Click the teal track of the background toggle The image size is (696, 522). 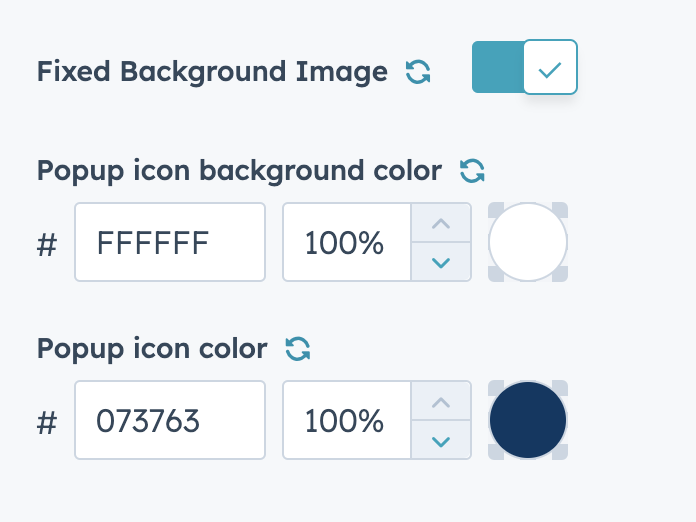[x=497, y=68]
